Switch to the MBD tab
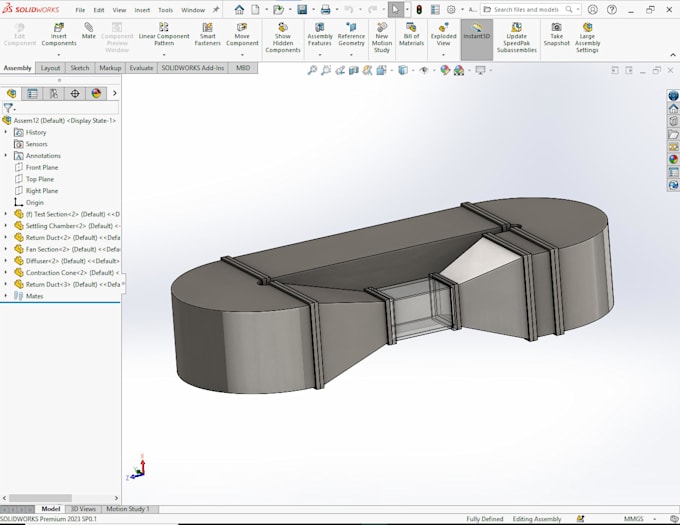 coord(243,68)
